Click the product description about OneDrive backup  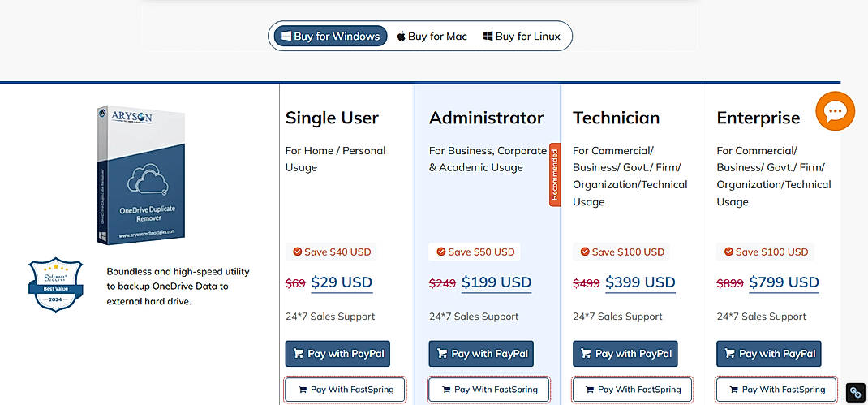178,287
